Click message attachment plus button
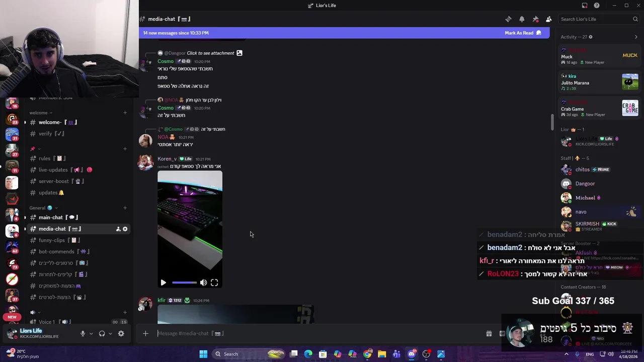This screenshot has width=644, height=362. click(x=145, y=333)
